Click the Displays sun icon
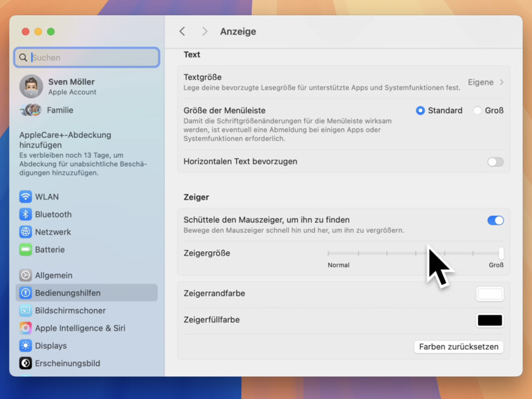The height and width of the screenshot is (399, 532). tap(26, 346)
